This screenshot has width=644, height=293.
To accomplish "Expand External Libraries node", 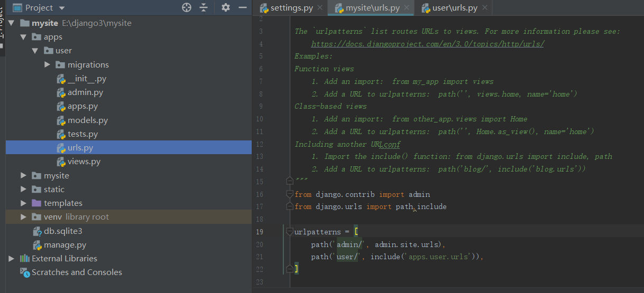I will pos(12,258).
